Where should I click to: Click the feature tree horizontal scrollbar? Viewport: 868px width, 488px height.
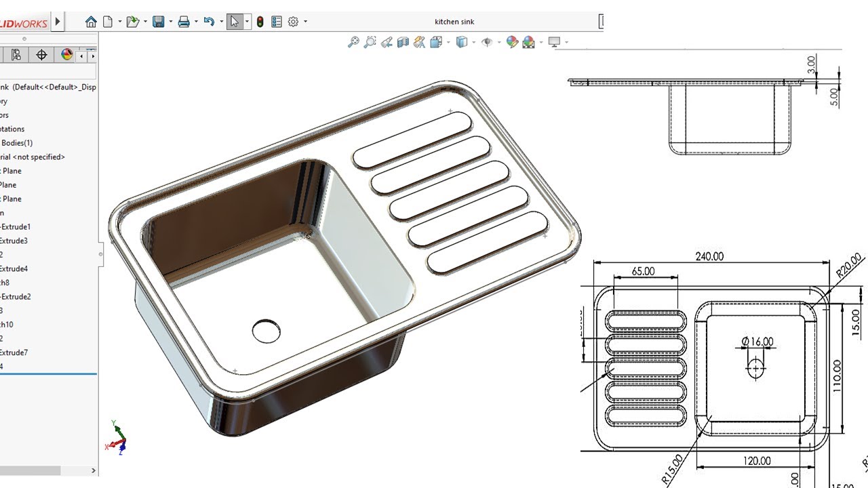[31, 470]
